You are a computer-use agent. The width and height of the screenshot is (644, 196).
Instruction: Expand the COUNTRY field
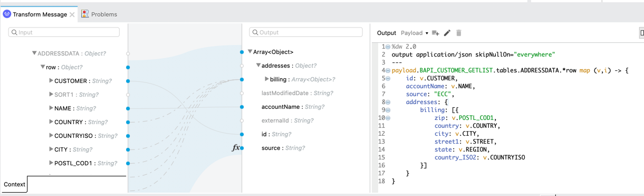pos(51,122)
